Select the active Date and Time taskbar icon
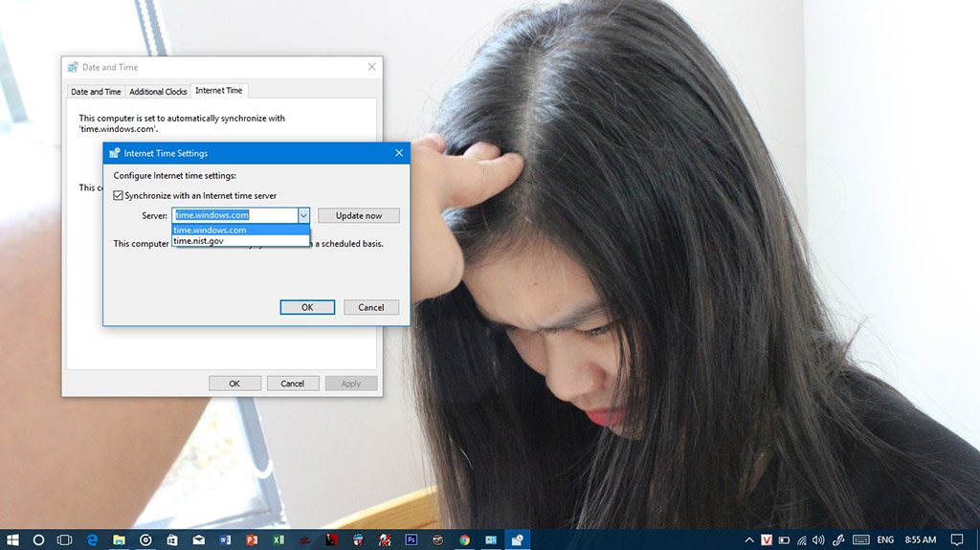 518,540
